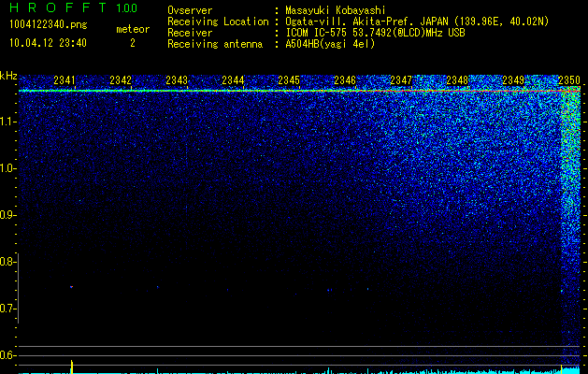588x374 pixels.
Task: Click the 'Receiving Location' label
Action: point(218,22)
